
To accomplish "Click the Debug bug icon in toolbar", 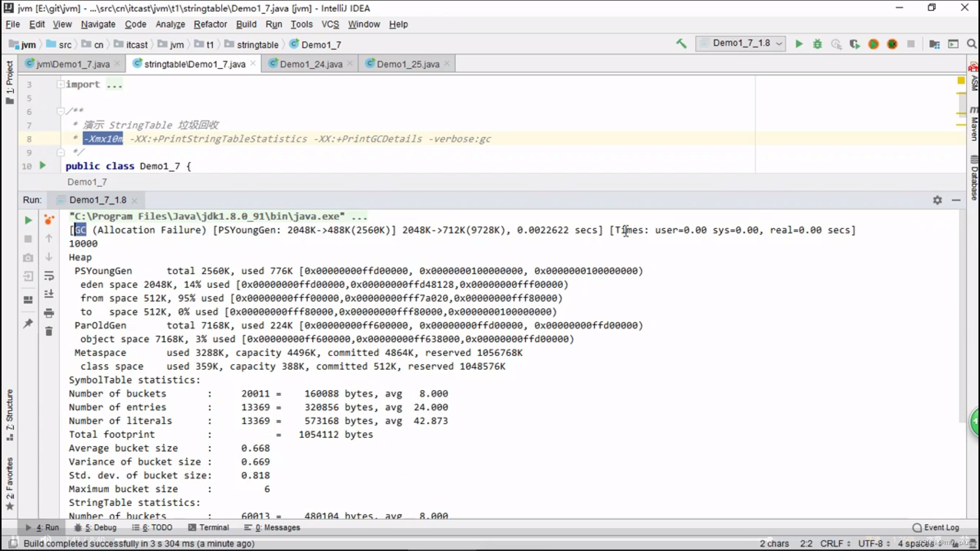I will 817,44.
